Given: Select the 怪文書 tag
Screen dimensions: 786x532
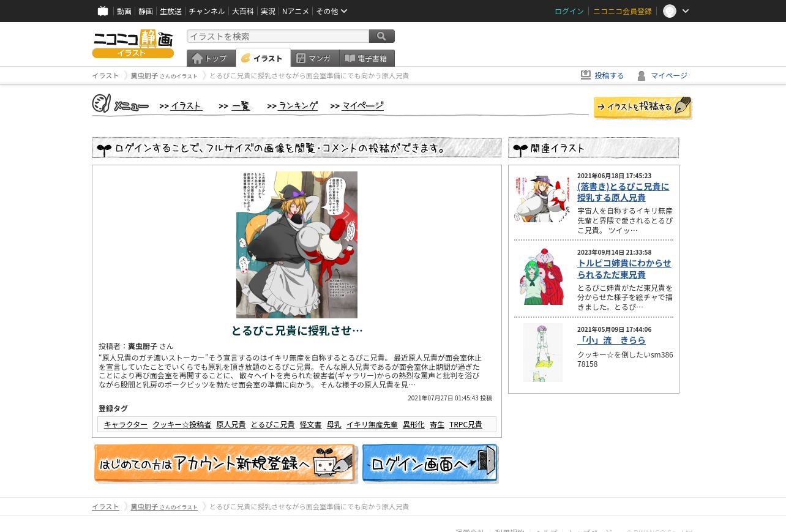Looking at the screenshot, I should coord(310,424).
